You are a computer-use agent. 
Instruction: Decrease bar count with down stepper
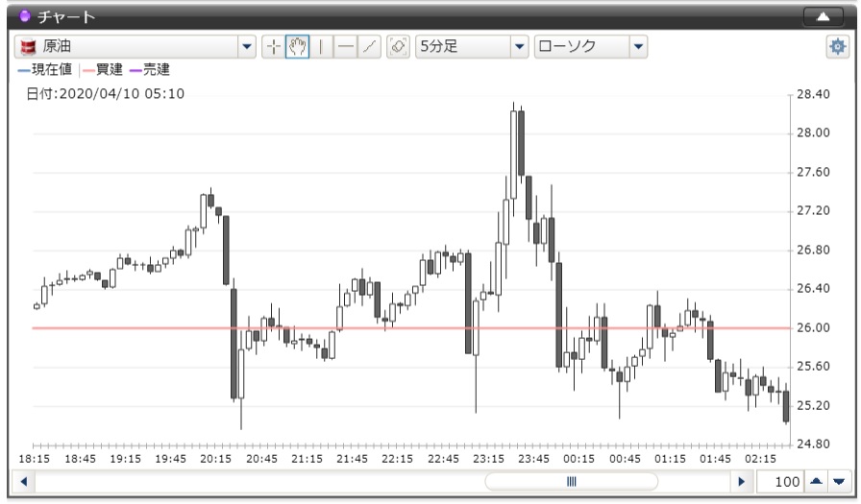839,482
